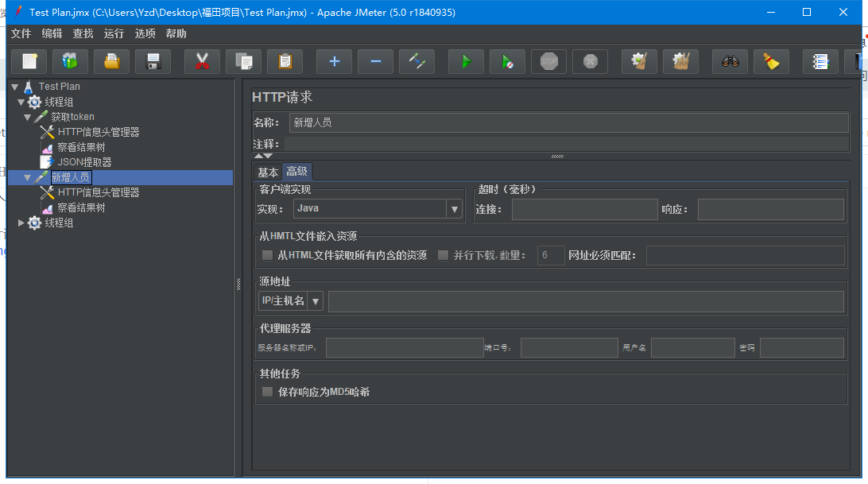Open the implementation Java dropdown
This screenshot has height=484, width=868.
(x=455, y=209)
